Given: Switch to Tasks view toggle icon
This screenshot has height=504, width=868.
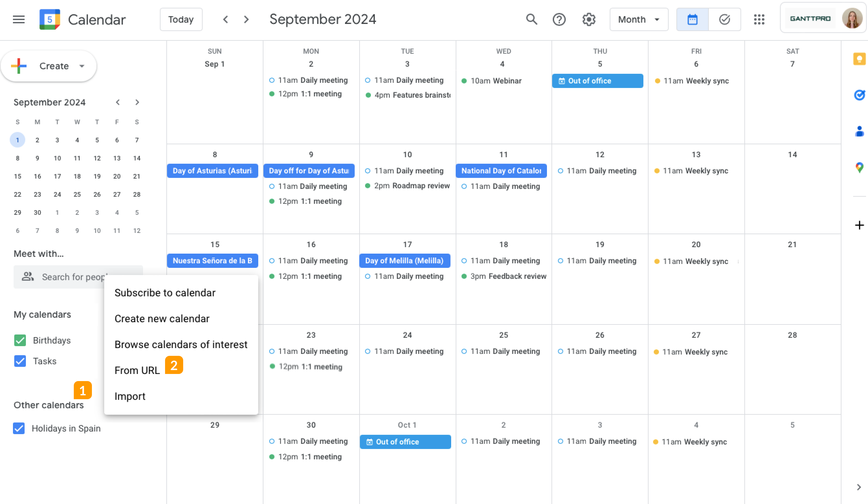Looking at the screenshot, I should 724,19.
